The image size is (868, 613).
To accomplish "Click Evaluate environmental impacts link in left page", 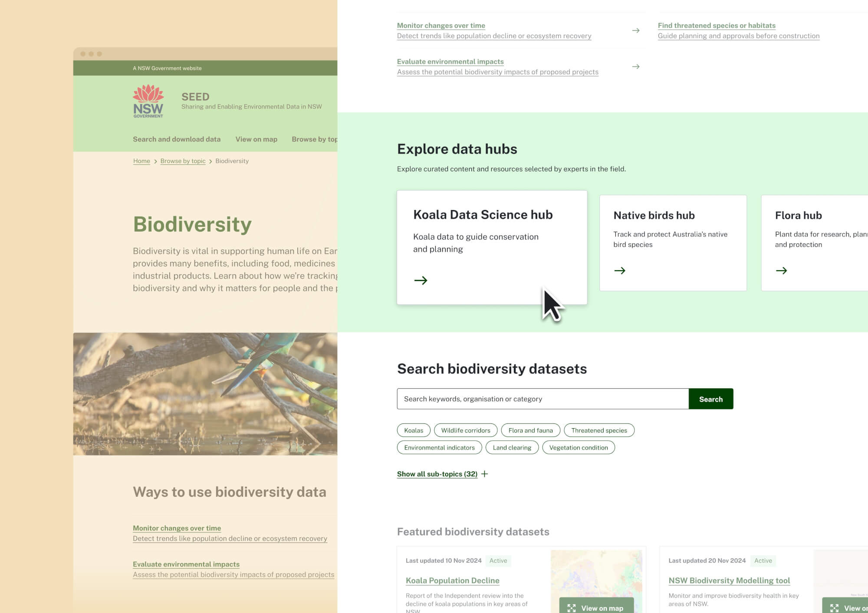I will (x=186, y=564).
